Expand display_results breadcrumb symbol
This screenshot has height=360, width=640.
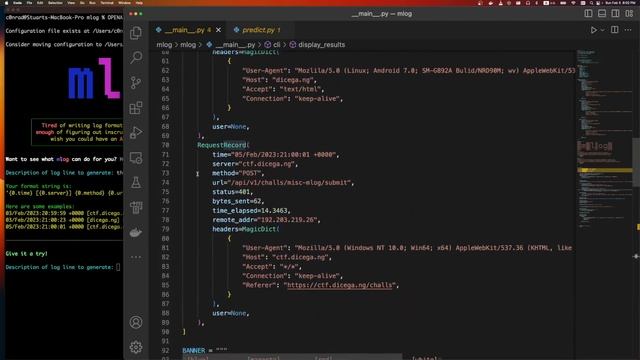click(x=318, y=44)
